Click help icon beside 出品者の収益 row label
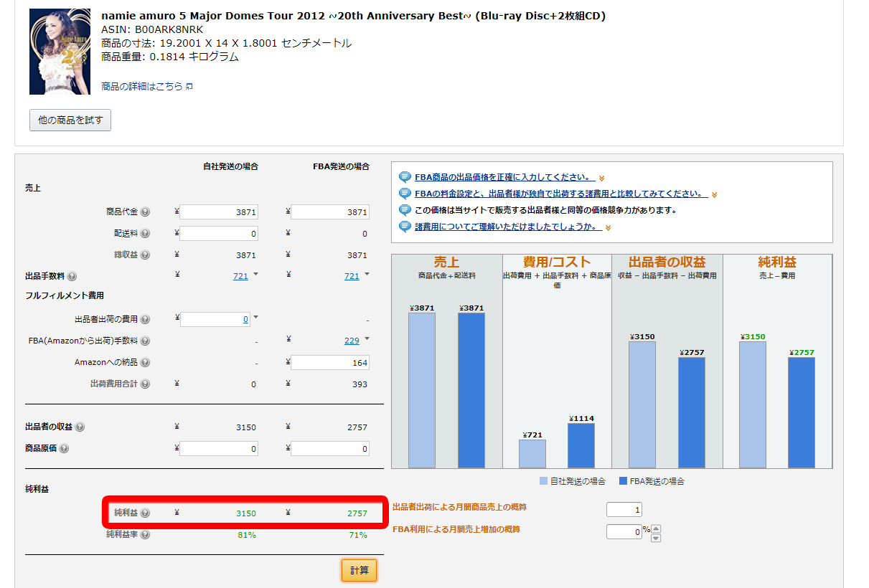This screenshot has width=869, height=588. point(80,427)
